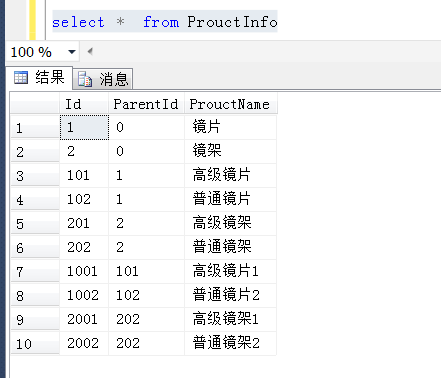441x378 pixels.
Task: Select row header 3
Action: 35,176
